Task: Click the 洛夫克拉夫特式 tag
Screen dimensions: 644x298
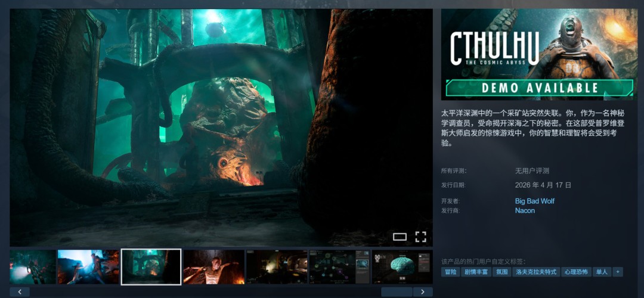Action: point(536,272)
